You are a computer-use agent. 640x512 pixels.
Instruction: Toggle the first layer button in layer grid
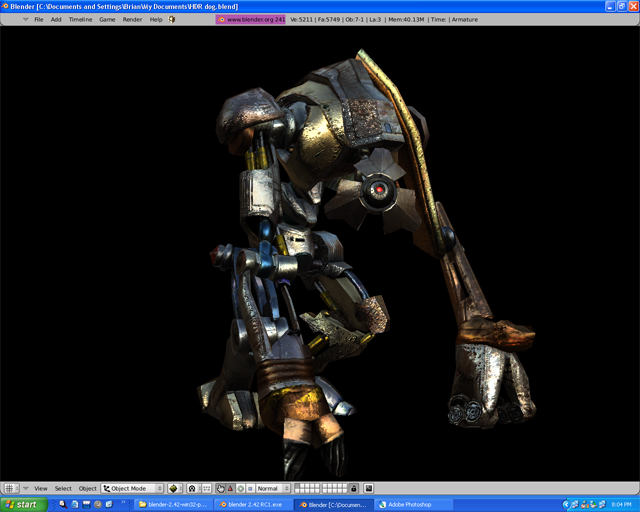coord(297,486)
